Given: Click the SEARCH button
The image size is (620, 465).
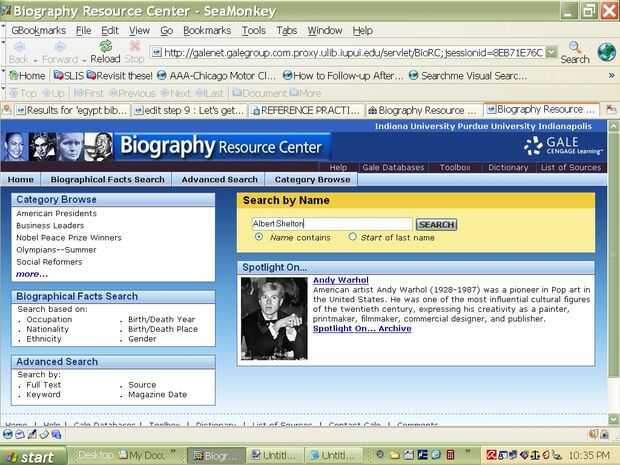Looking at the screenshot, I should [436, 225].
